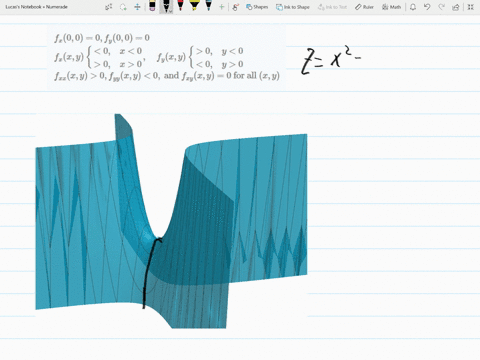The image size is (480, 360).
Task: Click the Ink to Text button
Action: 332,7
